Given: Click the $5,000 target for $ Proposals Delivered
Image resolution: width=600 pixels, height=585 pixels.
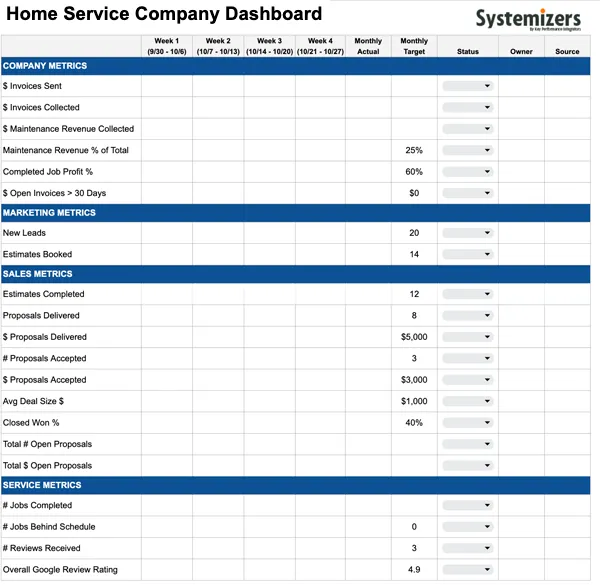Looking at the screenshot, I should 414,337.
